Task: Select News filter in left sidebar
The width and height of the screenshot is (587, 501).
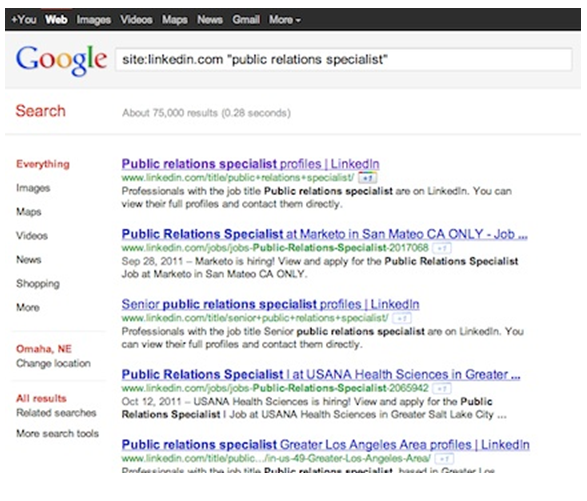Action: pyautogui.click(x=28, y=260)
